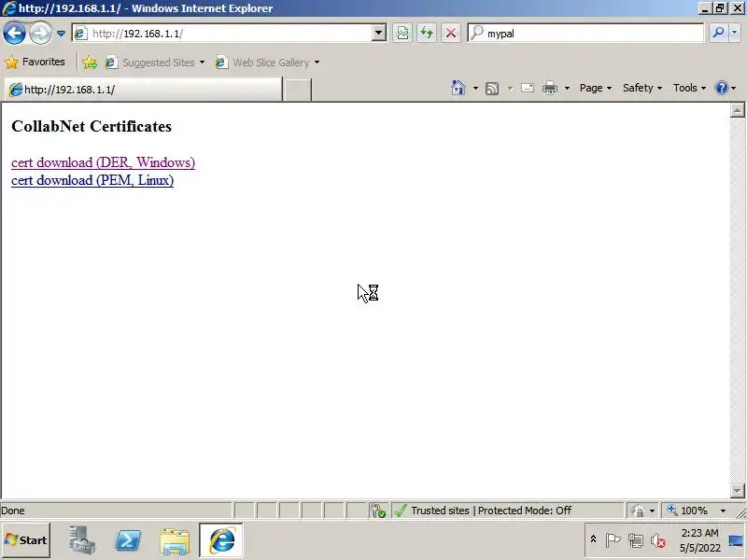Screen dimensions: 747x560
Task: Expand the address bar URL history dropdown
Action: (x=379, y=34)
